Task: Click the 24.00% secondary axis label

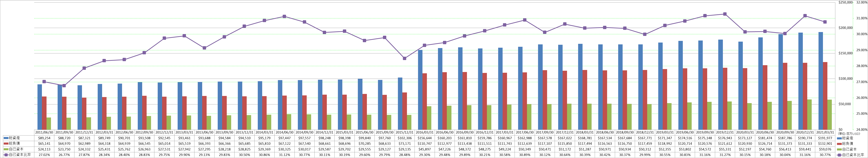Action: [x=862, y=129]
